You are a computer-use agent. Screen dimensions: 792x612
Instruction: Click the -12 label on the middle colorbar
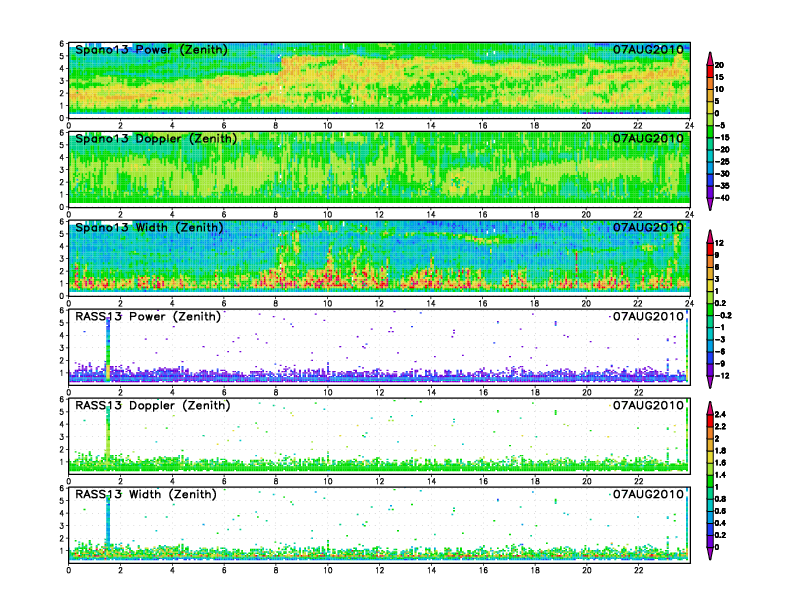[x=722, y=376]
